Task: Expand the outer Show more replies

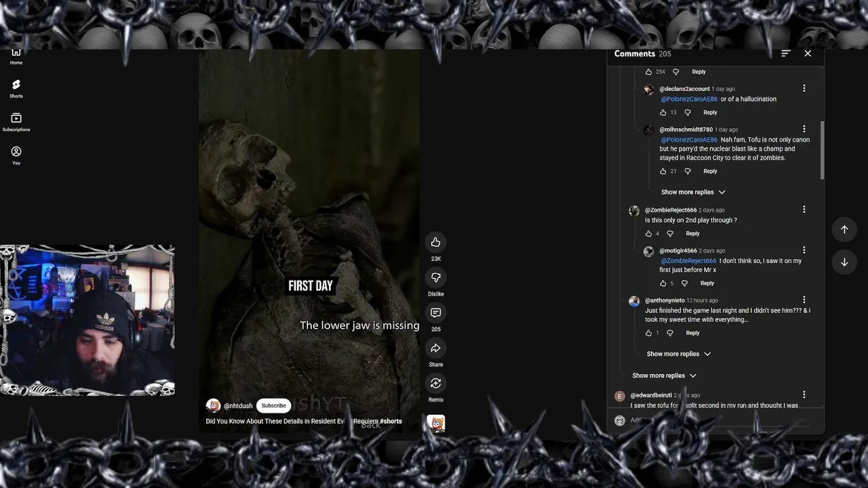Action: (664, 375)
